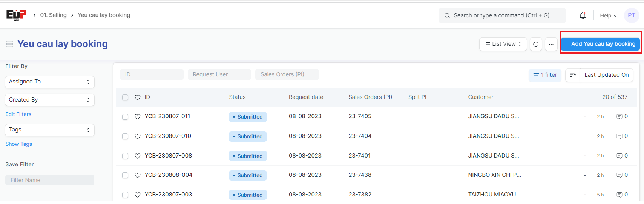This screenshot has width=644, height=204.
Task: Open the notifications bell
Action: [583, 15]
